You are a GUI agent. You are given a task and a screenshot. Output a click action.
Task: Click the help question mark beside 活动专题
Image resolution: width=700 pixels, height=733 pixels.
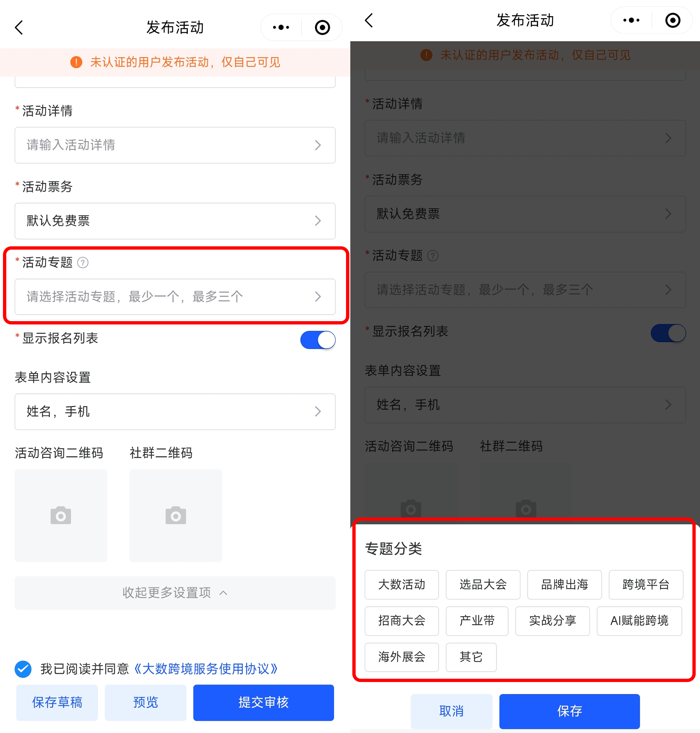tap(82, 263)
